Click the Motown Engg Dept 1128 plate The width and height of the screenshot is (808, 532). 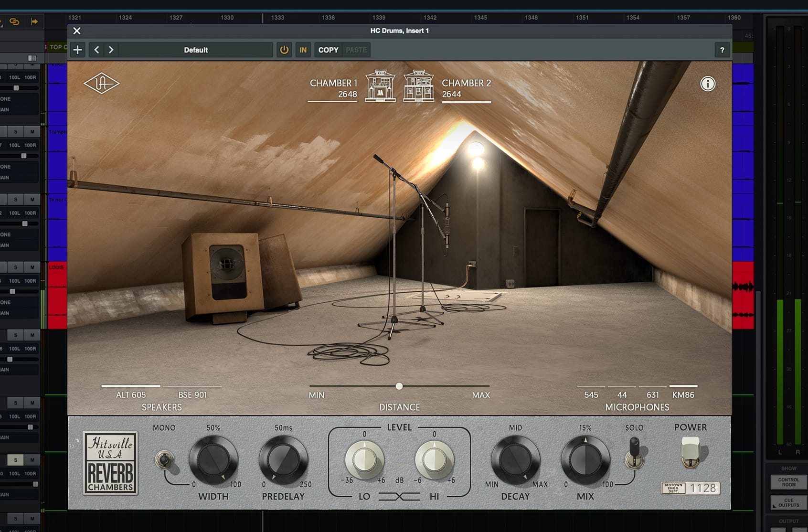pos(691,488)
